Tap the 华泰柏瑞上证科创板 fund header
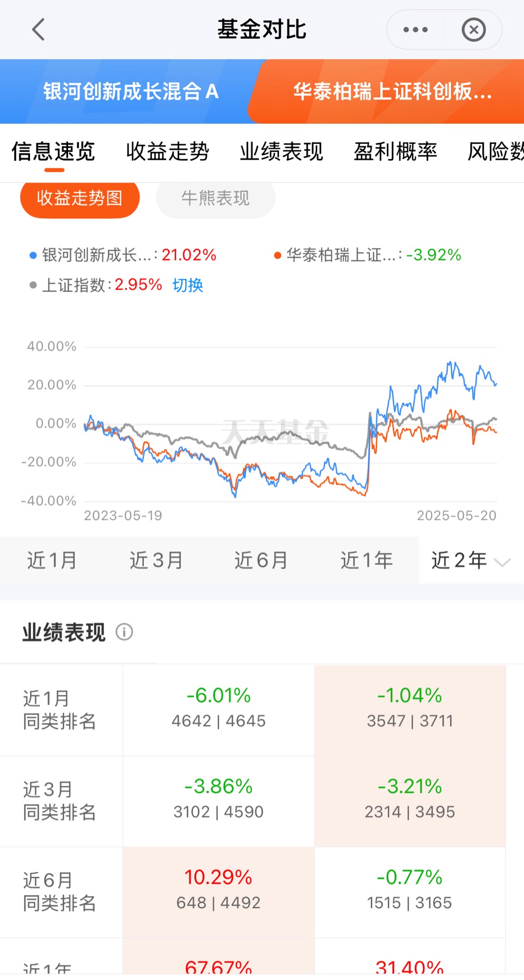The height and width of the screenshot is (980, 524). (x=392, y=92)
